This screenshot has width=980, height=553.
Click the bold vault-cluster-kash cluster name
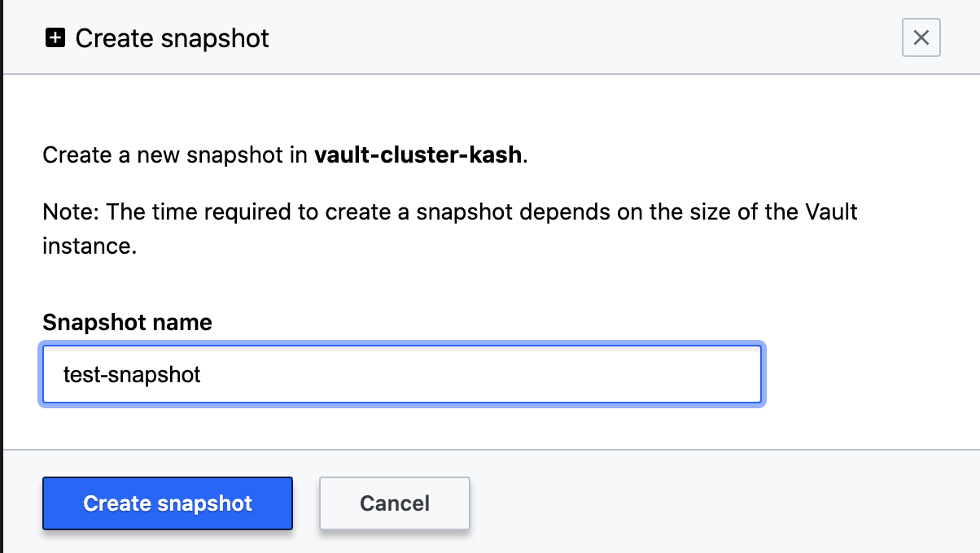[418, 155]
